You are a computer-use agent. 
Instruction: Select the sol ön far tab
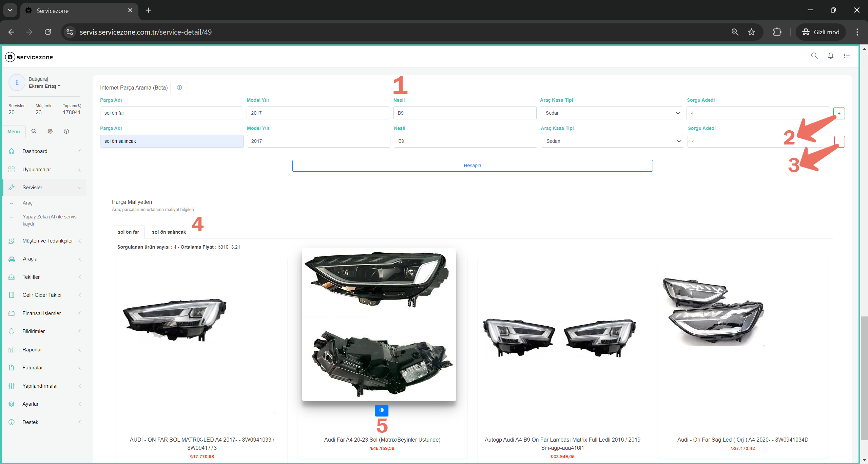[128, 232]
